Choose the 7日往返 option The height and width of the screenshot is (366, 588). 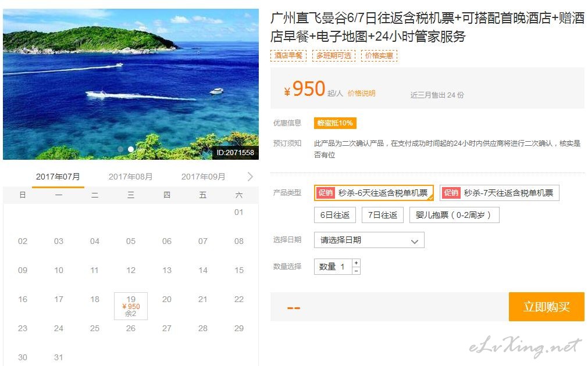point(383,215)
